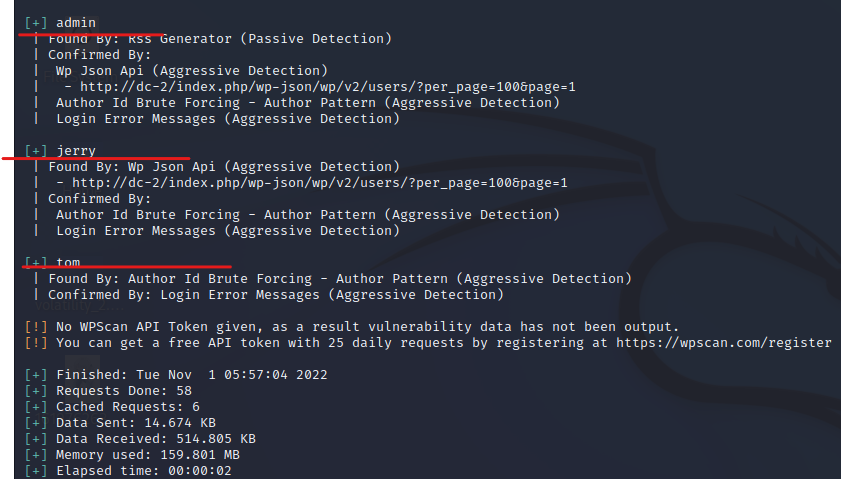The image size is (841, 479).
Task: Click tom's 'Confirmed By: Login Error Messages' line
Action: tap(276, 294)
